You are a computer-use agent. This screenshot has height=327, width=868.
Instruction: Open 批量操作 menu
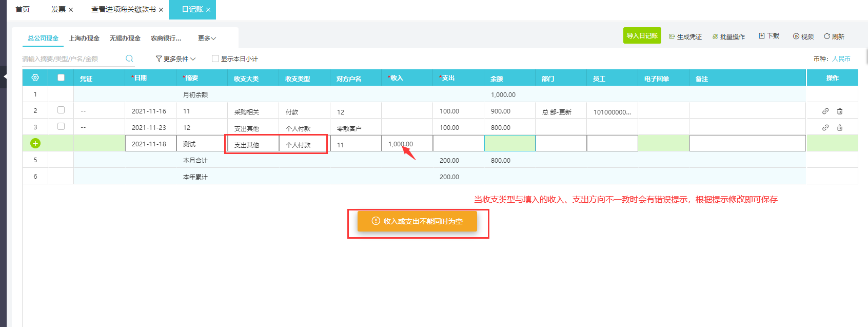point(728,36)
